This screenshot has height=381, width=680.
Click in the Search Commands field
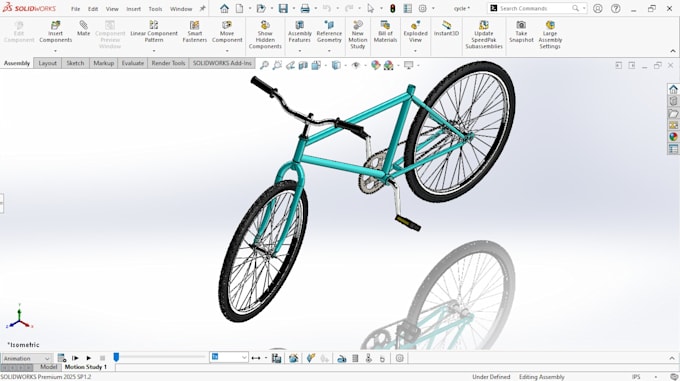coord(533,8)
